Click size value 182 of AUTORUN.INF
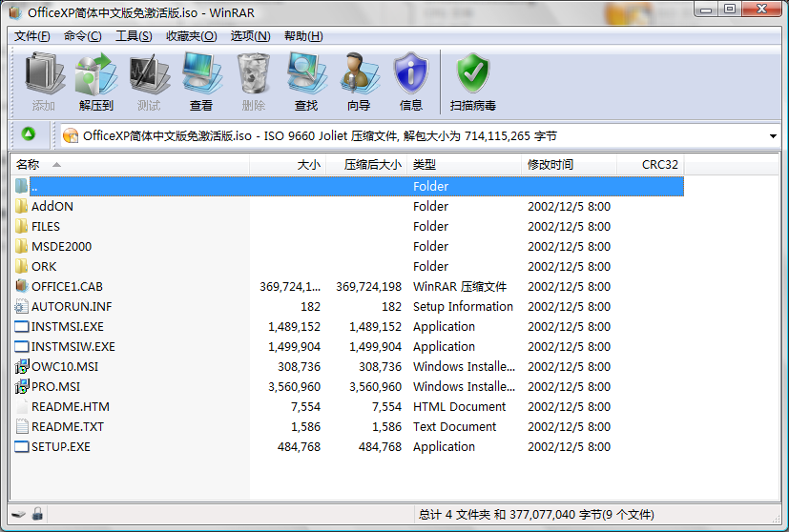 point(310,307)
